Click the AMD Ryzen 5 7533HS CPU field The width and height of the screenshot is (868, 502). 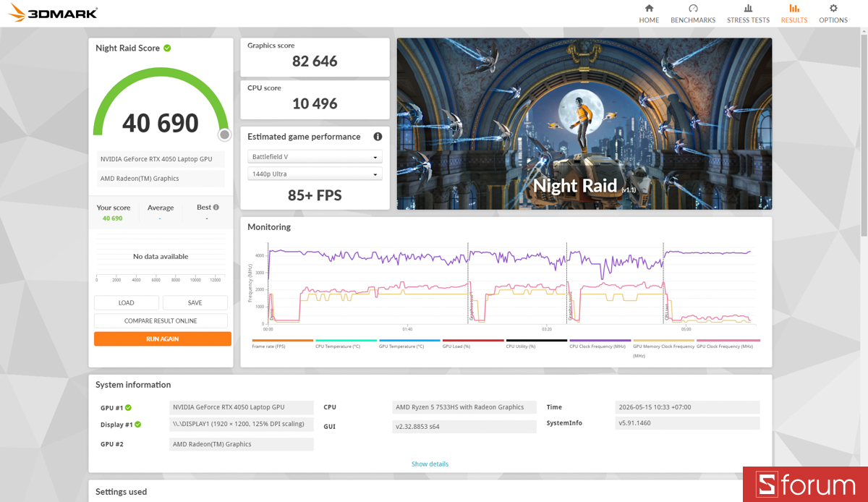tap(464, 407)
